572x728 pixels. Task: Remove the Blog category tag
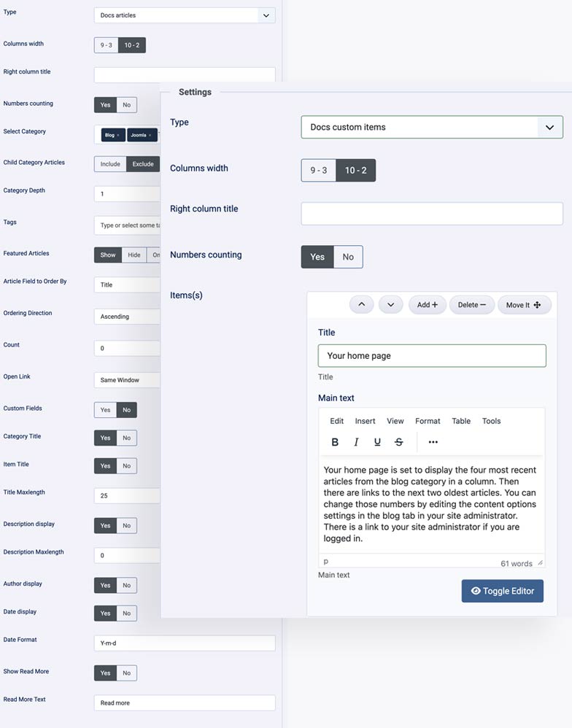pos(118,135)
